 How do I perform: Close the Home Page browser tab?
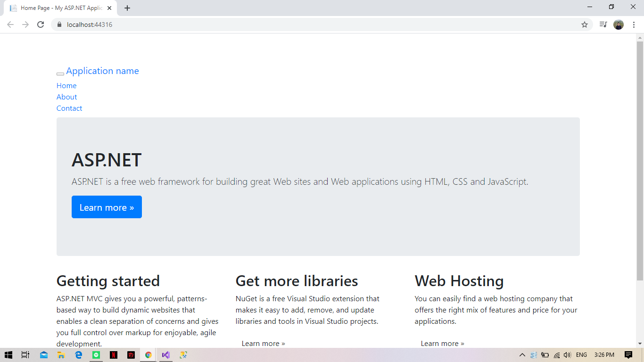click(x=109, y=8)
